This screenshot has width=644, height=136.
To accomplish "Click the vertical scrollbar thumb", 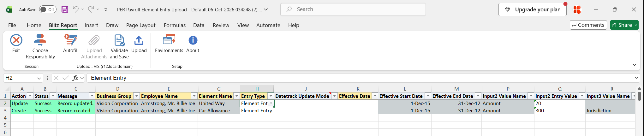I will pyautogui.click(x=639, y=96).
